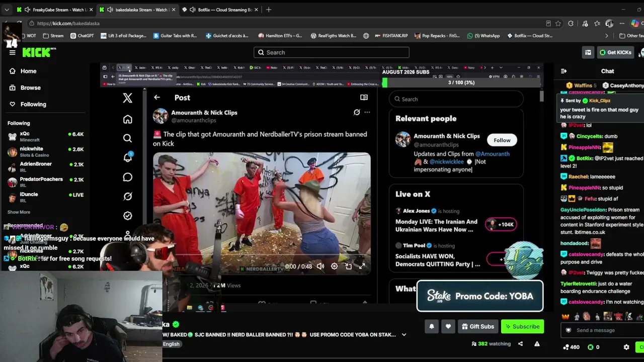The image size is (644, 362).
Task: Click the Gift Subs button
Action: (477, 326)
